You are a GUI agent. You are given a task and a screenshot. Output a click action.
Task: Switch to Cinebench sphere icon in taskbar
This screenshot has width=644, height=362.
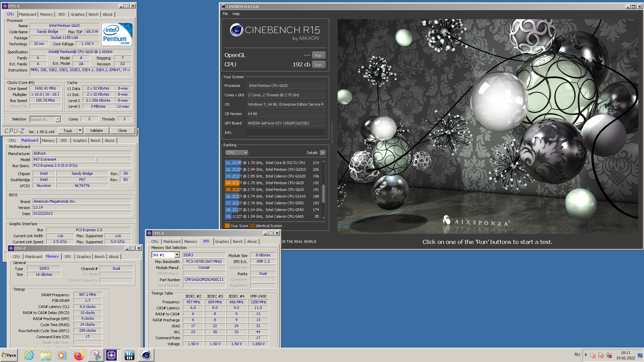tap(146, 355)
